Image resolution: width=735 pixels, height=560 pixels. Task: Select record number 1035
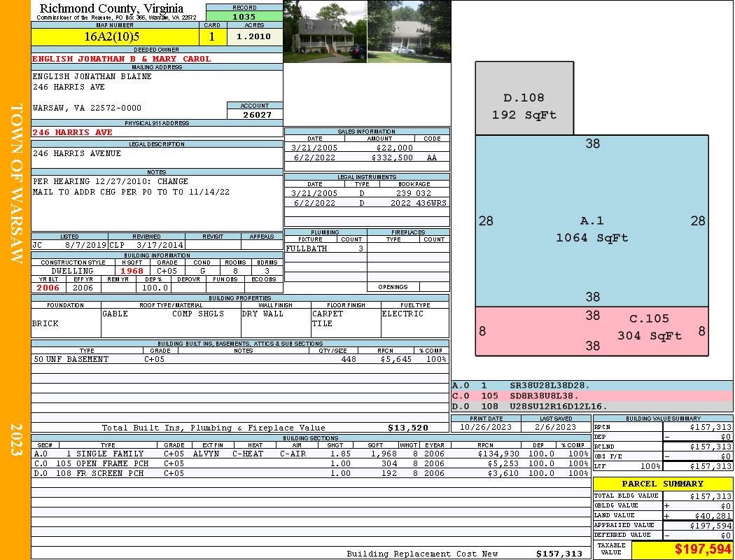point(244,16)
